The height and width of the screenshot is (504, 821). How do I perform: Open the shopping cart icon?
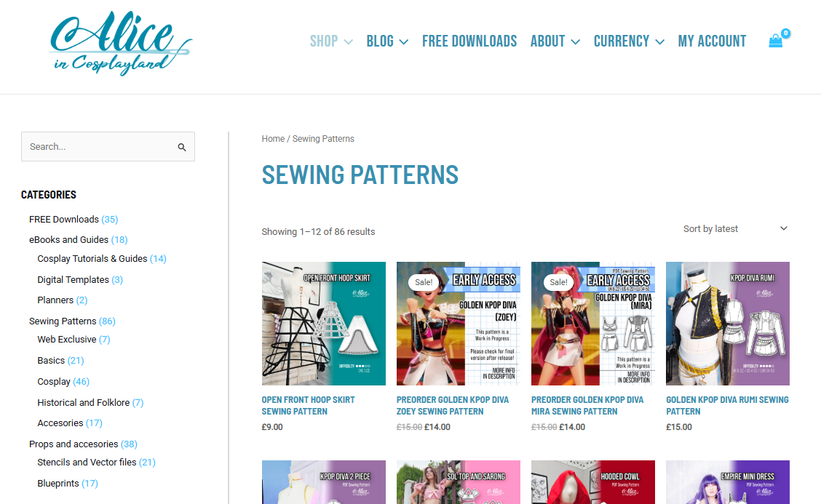pyautogui.click(x=776, y=41)
